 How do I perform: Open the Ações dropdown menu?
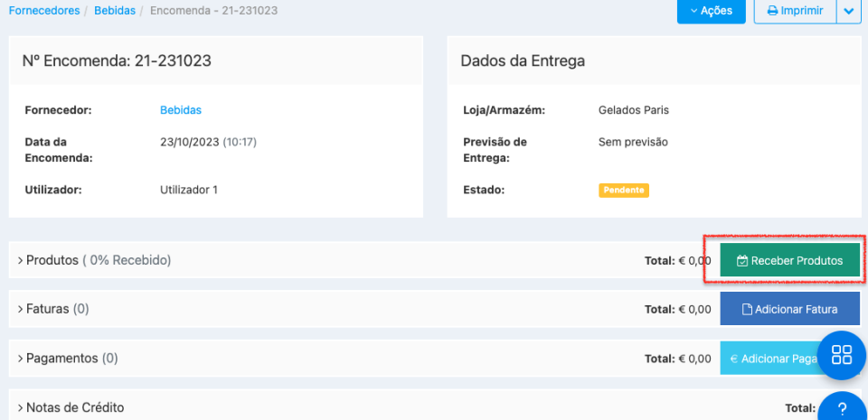712,11
